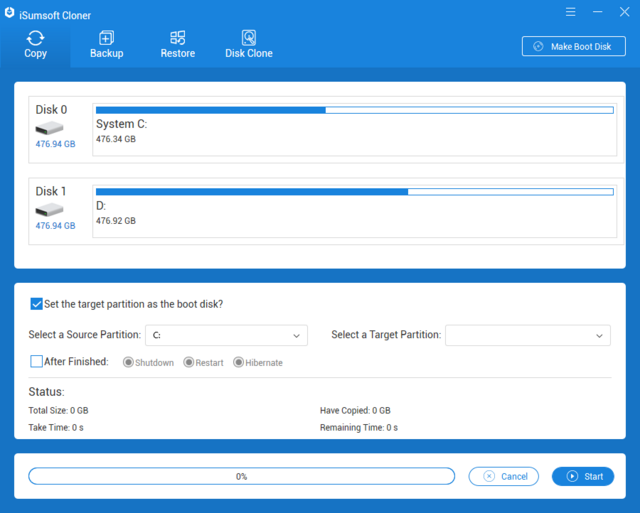Open the Source Partition dropdown
Screen dimensions: 640x513
pyautogui.click(x=226, y=335)
